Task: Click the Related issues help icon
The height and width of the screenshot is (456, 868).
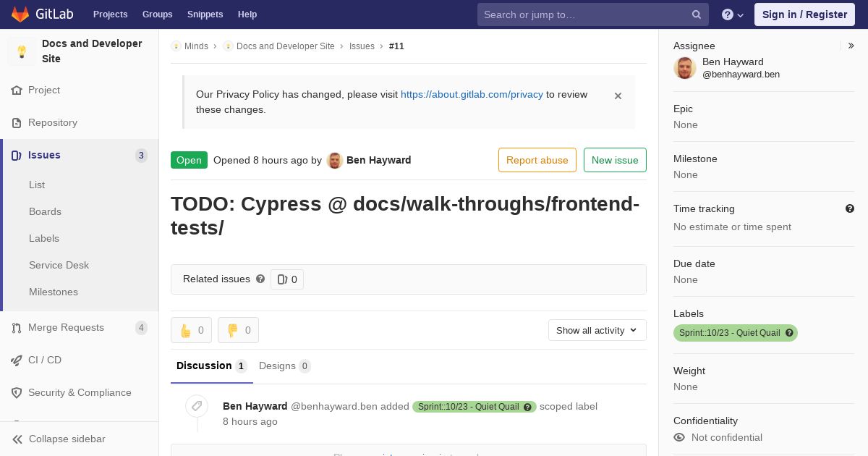Action: [x=260, y=279]
